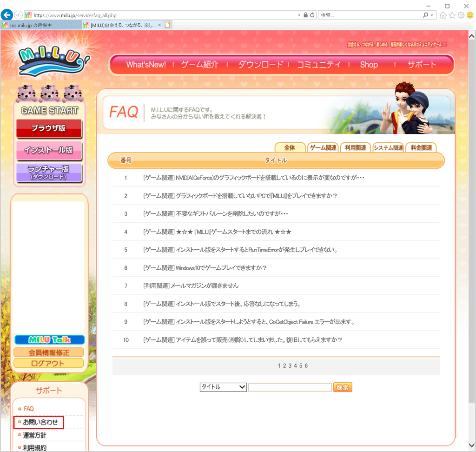
Task: Click the 会員情報修正 button
Action: tap(48, 352)
